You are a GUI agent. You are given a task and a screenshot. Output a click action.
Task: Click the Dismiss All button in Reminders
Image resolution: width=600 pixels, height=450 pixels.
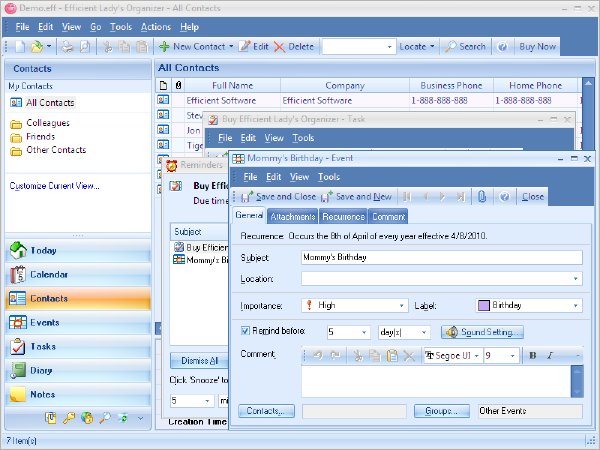(x=199, y=360)
